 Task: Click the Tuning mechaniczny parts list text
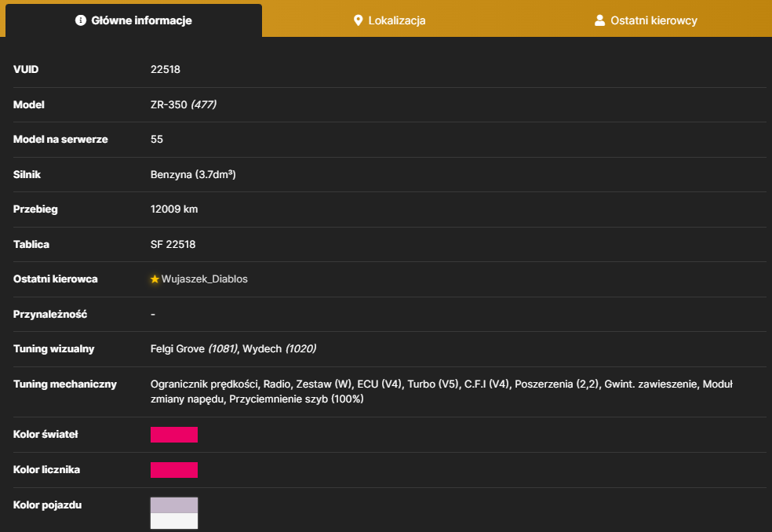[441, 392]
